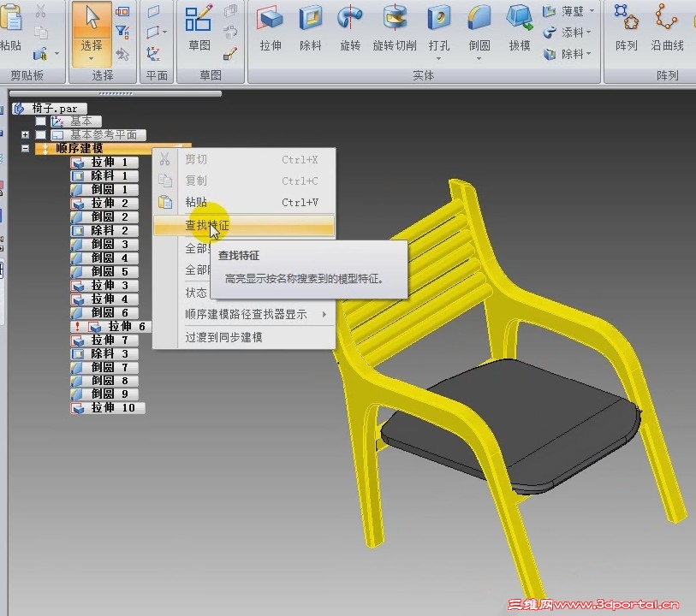Select the 打孔 (Hole) tool
Screen dimensions: 696x616
[438, 27]
